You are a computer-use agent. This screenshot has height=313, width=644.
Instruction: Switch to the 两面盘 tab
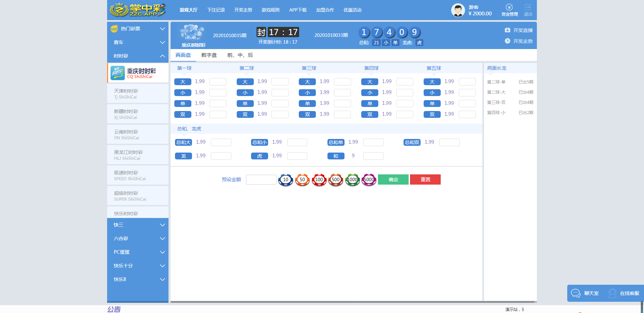(183, 55)
